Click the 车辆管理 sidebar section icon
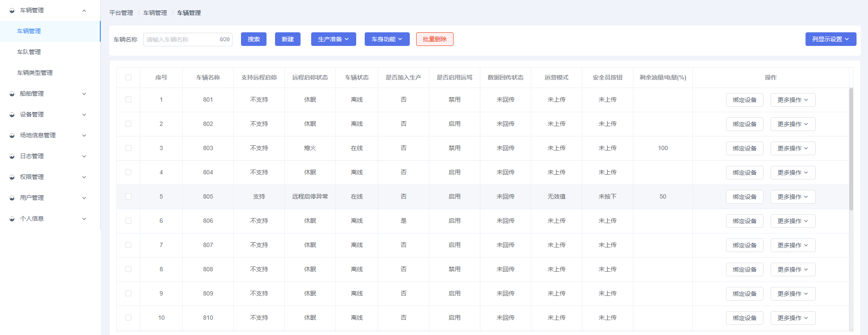This screenshot has height=335, width=868. (x=12, y=11)
